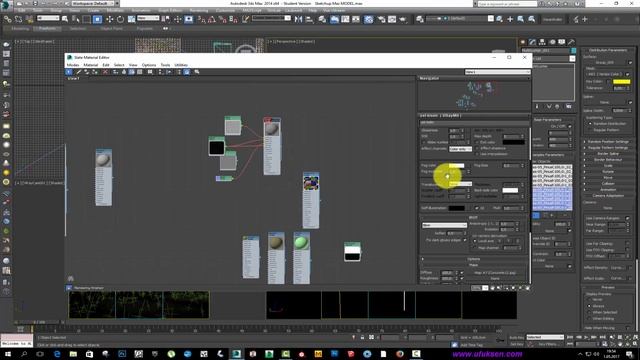The image size is (640, 360).
Task: Click the yellow Key Color swatch
Action: 621,82
